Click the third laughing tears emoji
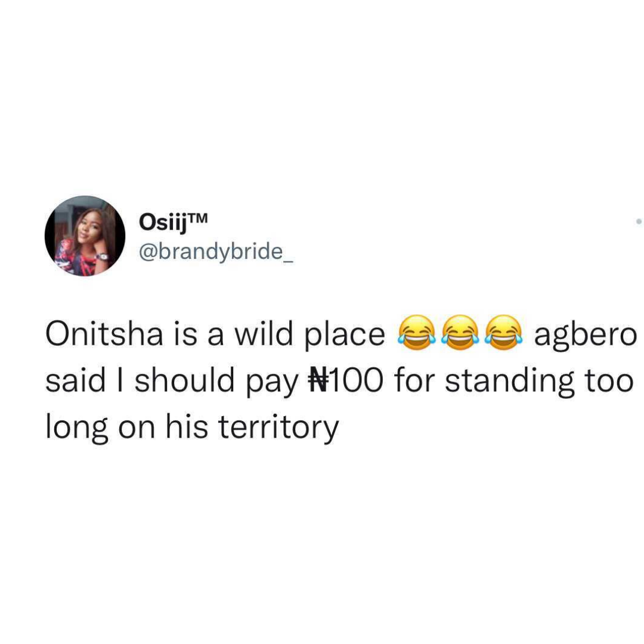This screenshot has width=644, height=644. 504,333
